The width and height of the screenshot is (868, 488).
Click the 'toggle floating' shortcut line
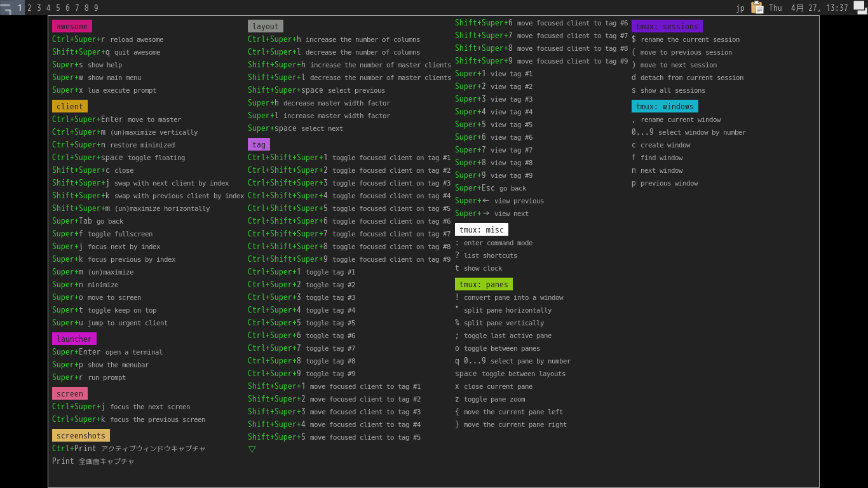[119, 158]
